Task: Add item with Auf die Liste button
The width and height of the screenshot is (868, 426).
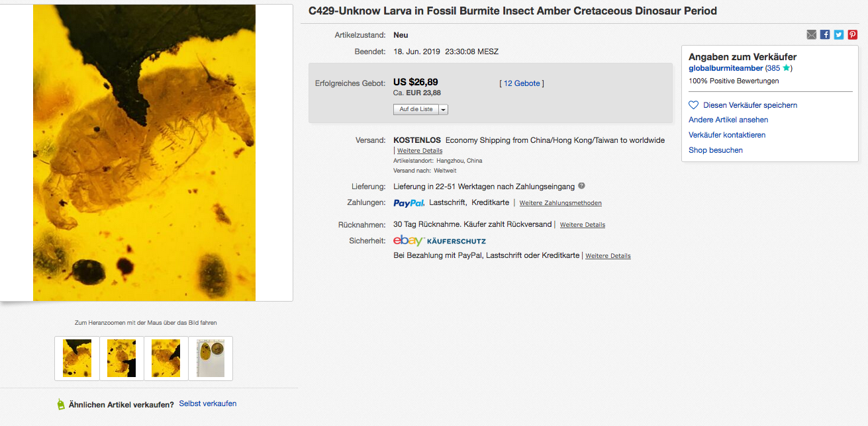Action: click(x=416, y=109)
